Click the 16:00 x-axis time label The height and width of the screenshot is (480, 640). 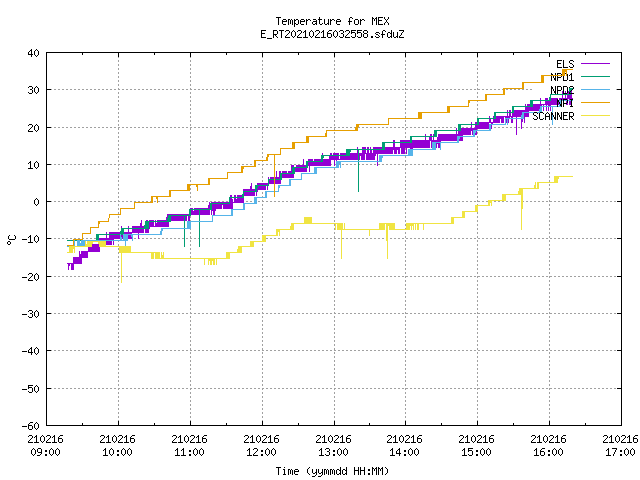[x=548, y=452]
